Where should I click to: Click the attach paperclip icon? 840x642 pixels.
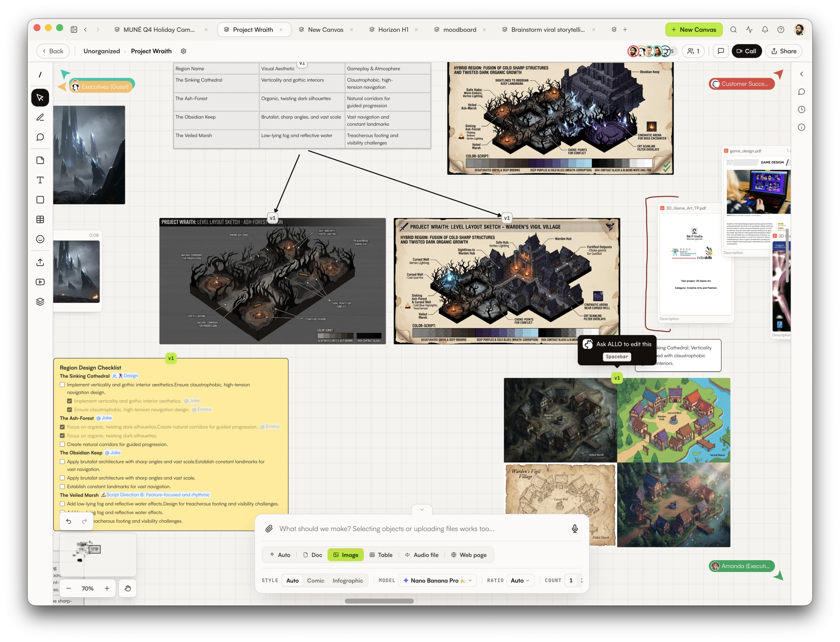click(x=269, y=529)
